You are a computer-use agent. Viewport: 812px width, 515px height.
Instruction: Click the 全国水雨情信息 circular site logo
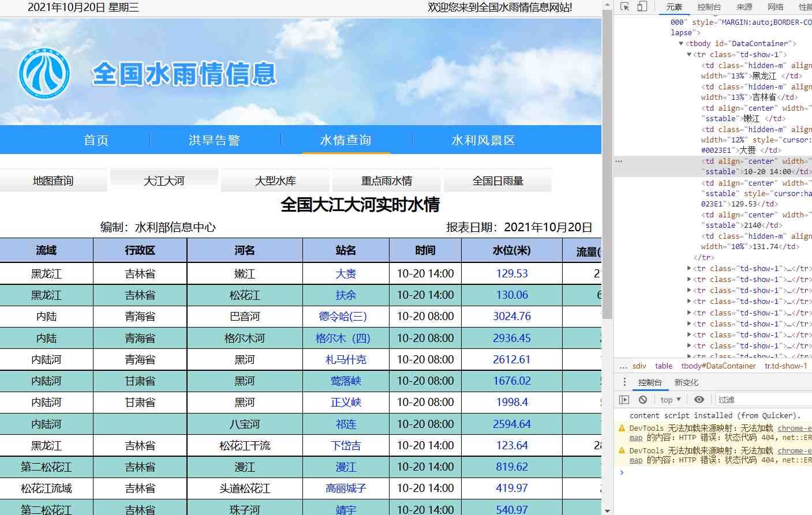click(44, 74)
